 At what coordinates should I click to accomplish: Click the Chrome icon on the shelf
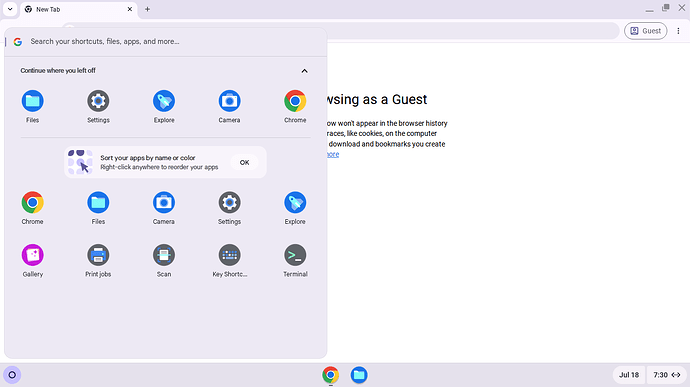pyautogui.click(x=330, y=375)
